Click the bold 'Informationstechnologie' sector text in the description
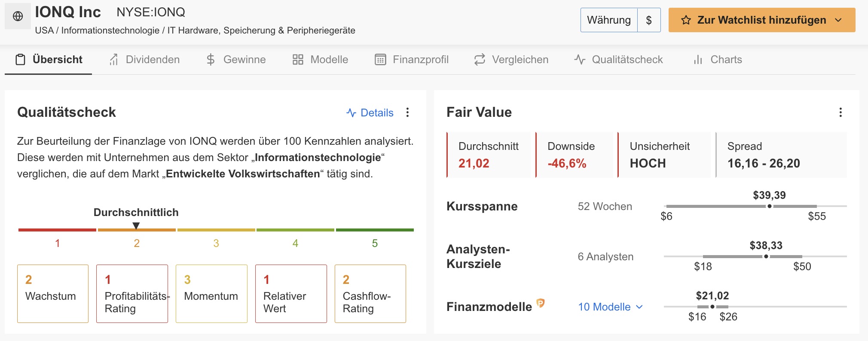Image resolution: width=868 pixels, height=341 pixels. [x=318, y=158]
